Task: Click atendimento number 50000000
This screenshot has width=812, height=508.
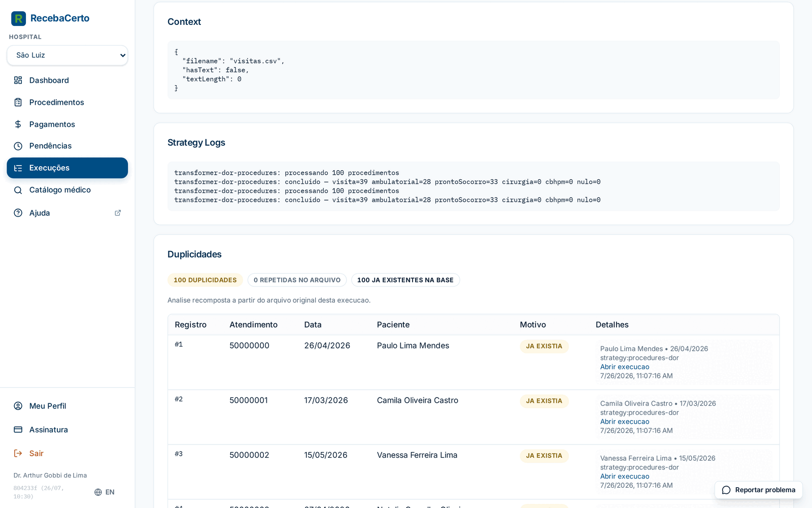Action: [x=249, y=345]
